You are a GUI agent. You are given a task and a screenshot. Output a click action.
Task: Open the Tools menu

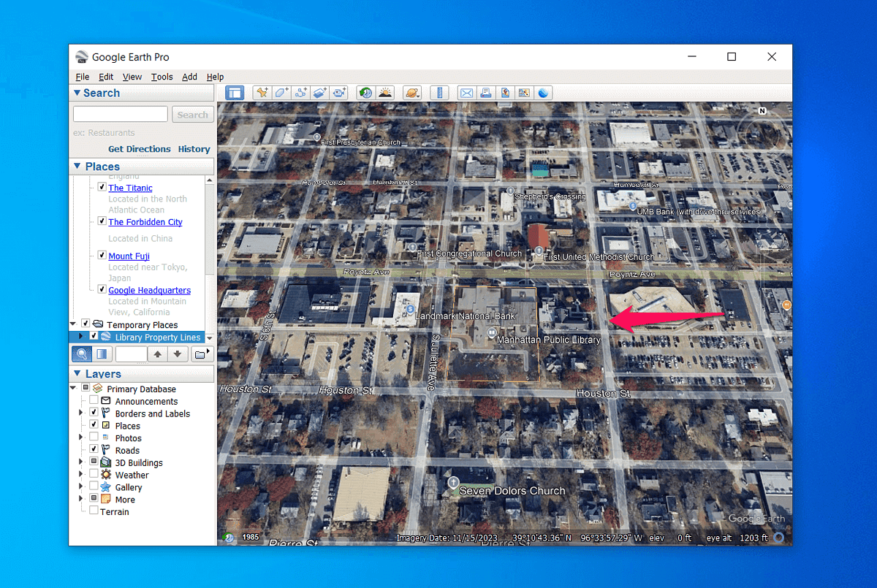[x=162, y=77]
